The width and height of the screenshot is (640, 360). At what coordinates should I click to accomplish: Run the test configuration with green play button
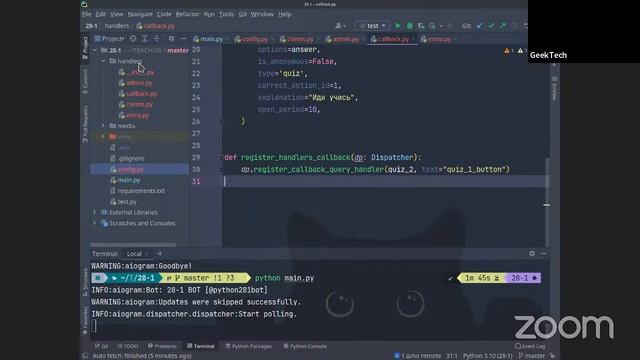pyautogui.click(x=398, y=26)
